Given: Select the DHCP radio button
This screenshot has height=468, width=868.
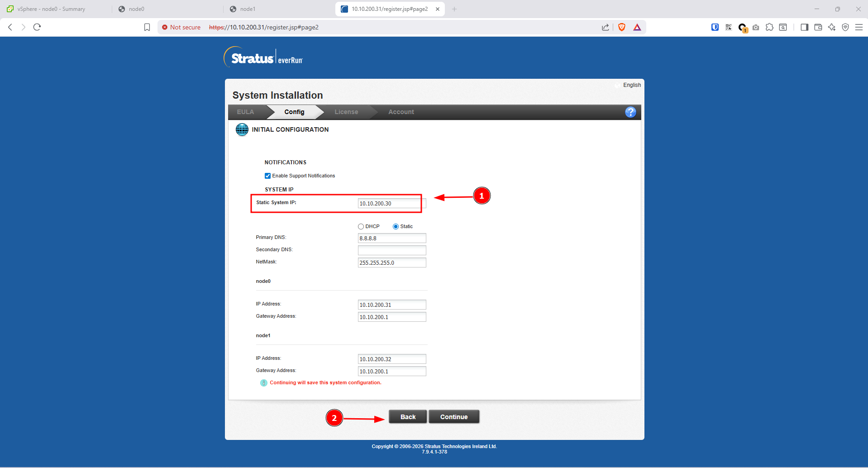Looking at the screenshot, I should (361, 227).
